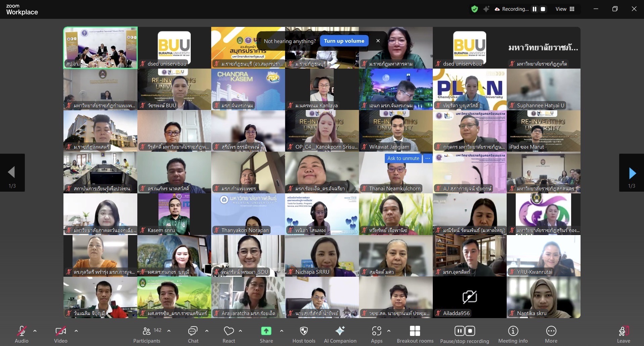Expand audio options arrow next to Audio
This screenshot has height=346, width=644.
tap(35, 331)
